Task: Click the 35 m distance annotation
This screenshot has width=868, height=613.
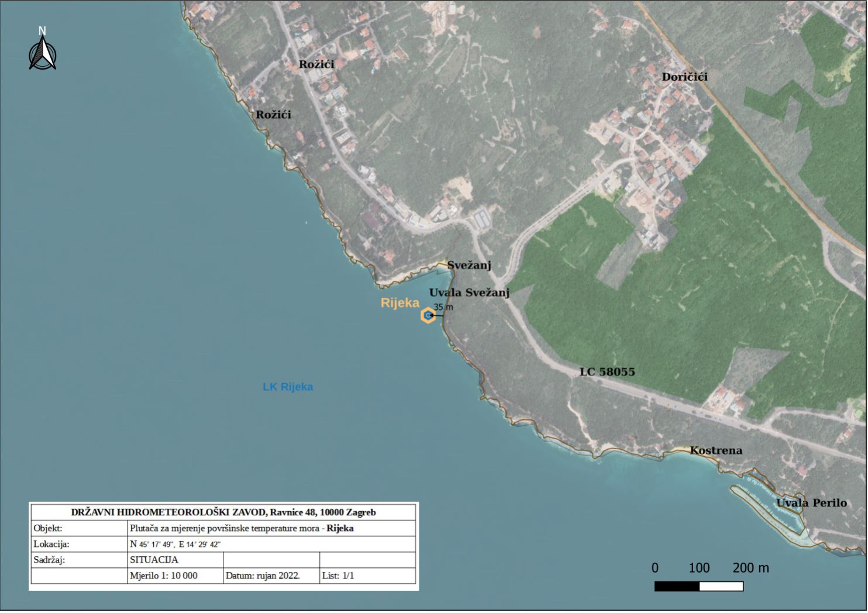Action: 443,307
